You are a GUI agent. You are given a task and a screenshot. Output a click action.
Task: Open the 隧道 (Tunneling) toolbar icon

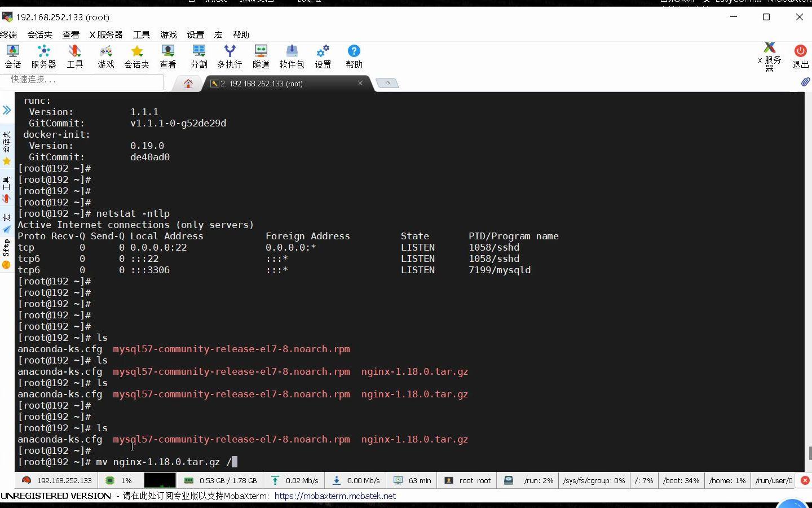point(261,57)
